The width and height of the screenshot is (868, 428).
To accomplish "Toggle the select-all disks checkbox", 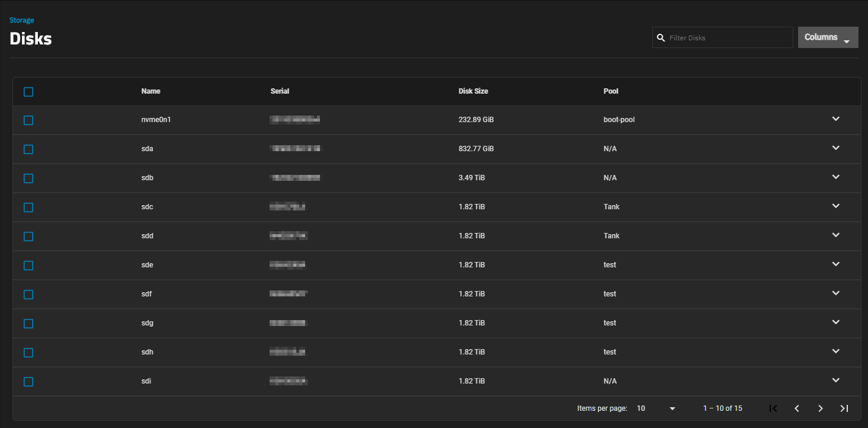I will coord(28,92).
